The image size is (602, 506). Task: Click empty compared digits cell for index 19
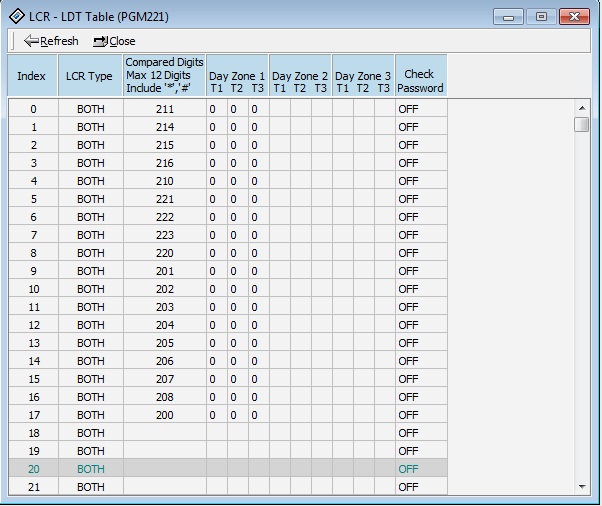click(164, 451)
